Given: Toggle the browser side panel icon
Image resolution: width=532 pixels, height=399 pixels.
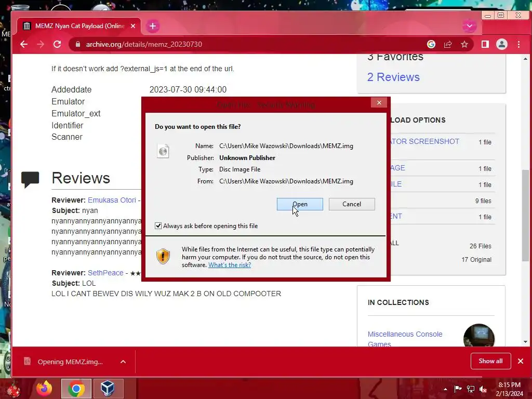Looking at the screenshot, I should click(x=485, y=45).
